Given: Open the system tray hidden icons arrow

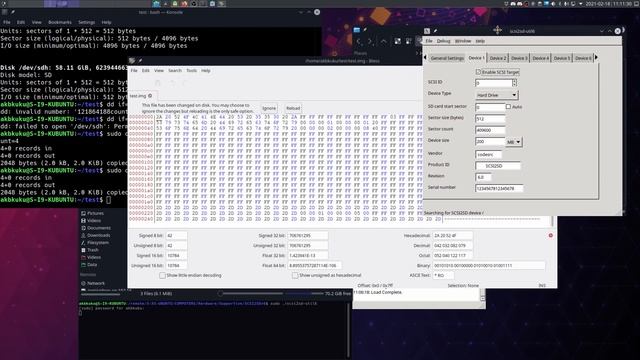Looking at the screenshot, I should click(x=580, y=4).
